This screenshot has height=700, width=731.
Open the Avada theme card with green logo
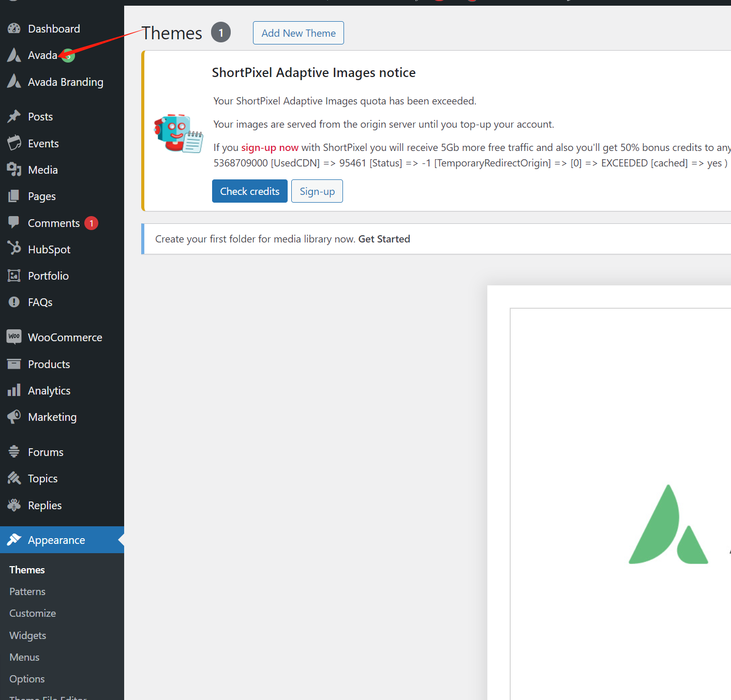(609, 492)
